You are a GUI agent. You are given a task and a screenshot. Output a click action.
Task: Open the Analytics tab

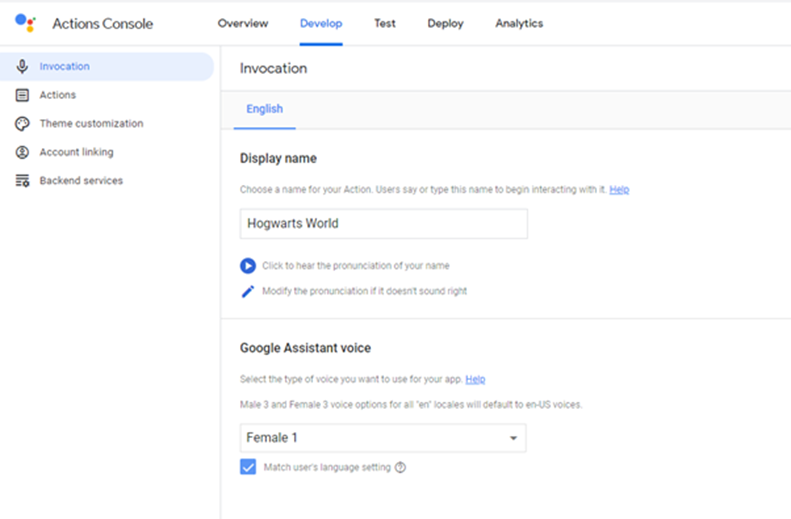click(519, 23)
